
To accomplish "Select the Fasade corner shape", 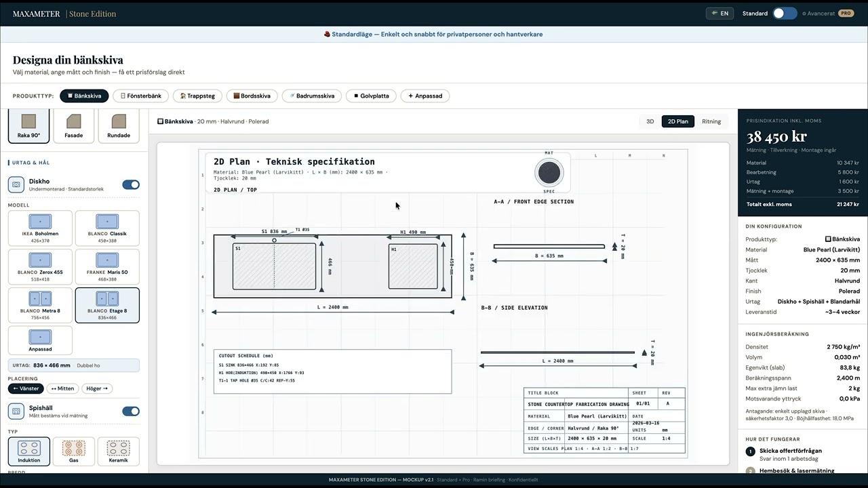I will tap(73, 126).
